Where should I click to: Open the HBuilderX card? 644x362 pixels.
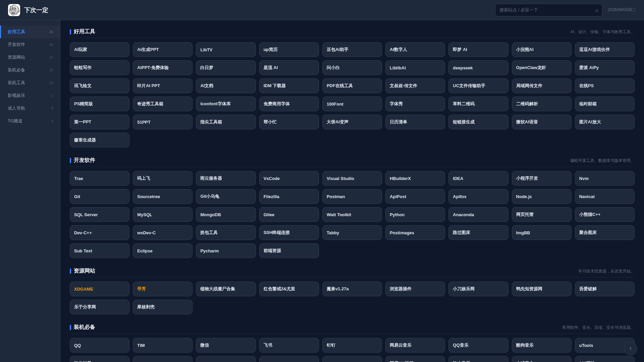point(415,178)
